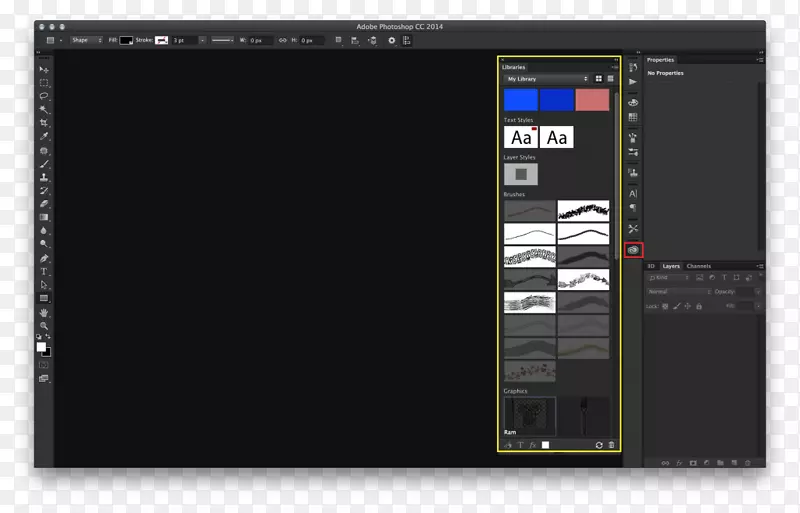Switch to the 3D tab
The width and height of the screenshot is (800, 513).
tap(650, 266)
